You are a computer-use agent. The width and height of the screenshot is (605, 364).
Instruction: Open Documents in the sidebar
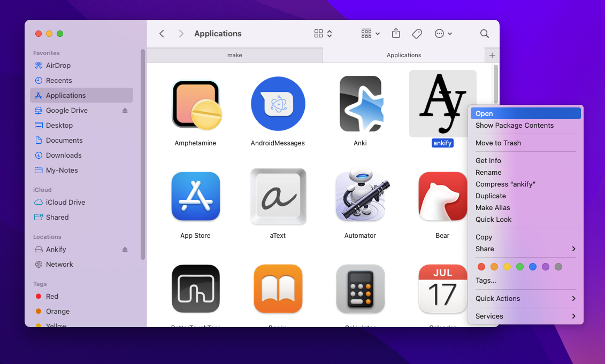click(x=81, y=141)
